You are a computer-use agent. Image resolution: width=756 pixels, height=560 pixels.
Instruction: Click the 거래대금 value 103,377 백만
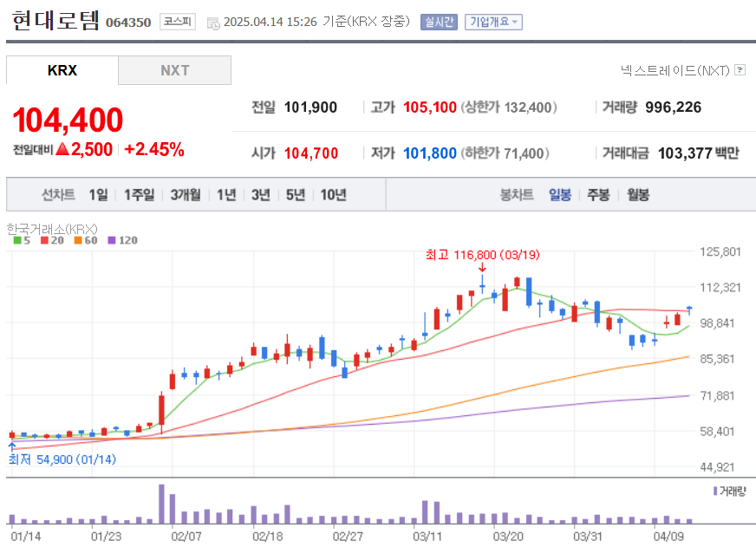tap(699, 153)
